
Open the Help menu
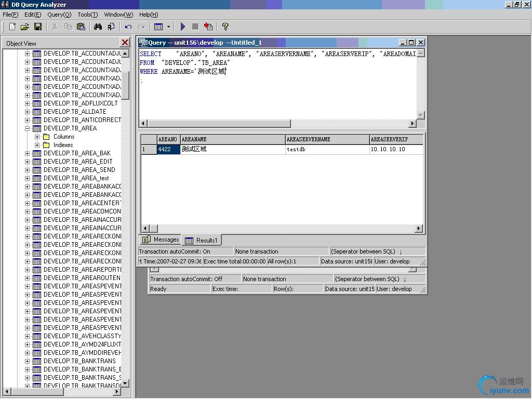(149, 15)
